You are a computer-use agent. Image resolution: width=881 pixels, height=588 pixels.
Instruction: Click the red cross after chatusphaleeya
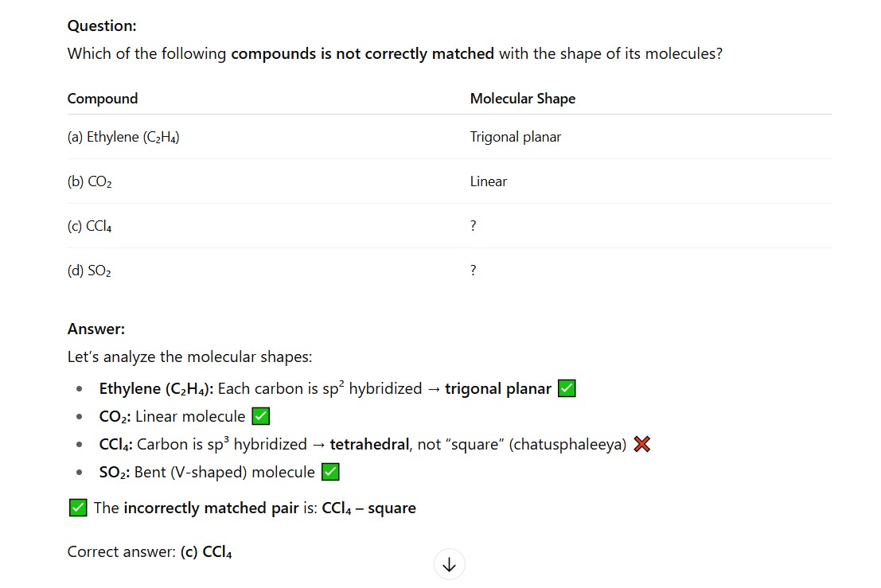pyautogui.click(x=641, y=445)
